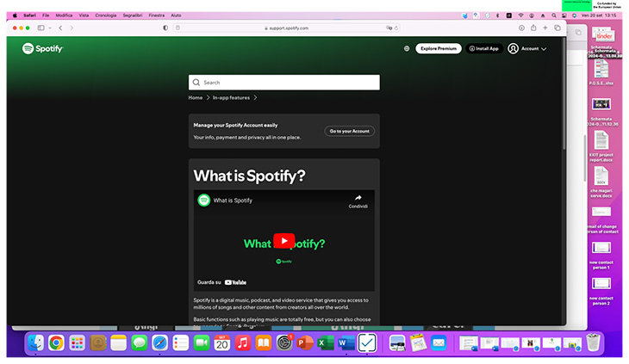Open Books from the Dock
Viewport: 629px width, 364px height.
pyautogui.click(x=263, y=343)
